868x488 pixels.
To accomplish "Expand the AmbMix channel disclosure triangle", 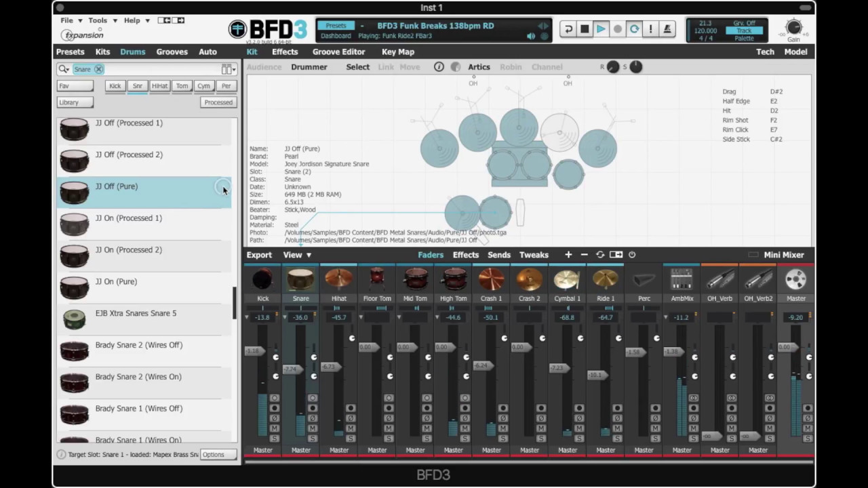I will click(x=665, y=317).
